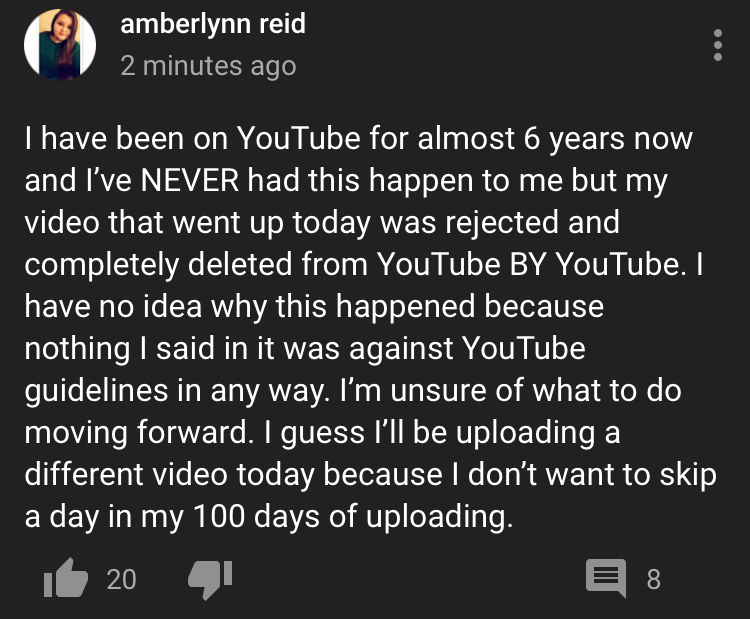This screenshot has height=619, width=750.
Task: Click the "2 minutes ago" timestamp link
Action: tap(208, 66)
